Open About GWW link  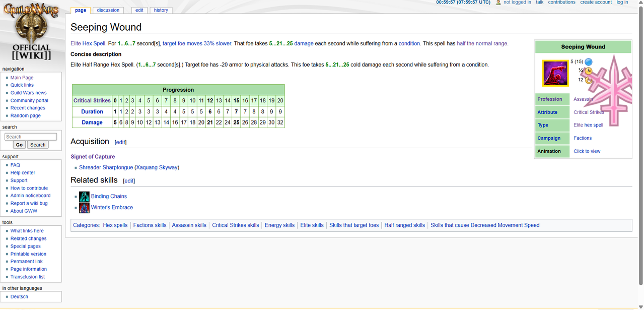(24, 211)
